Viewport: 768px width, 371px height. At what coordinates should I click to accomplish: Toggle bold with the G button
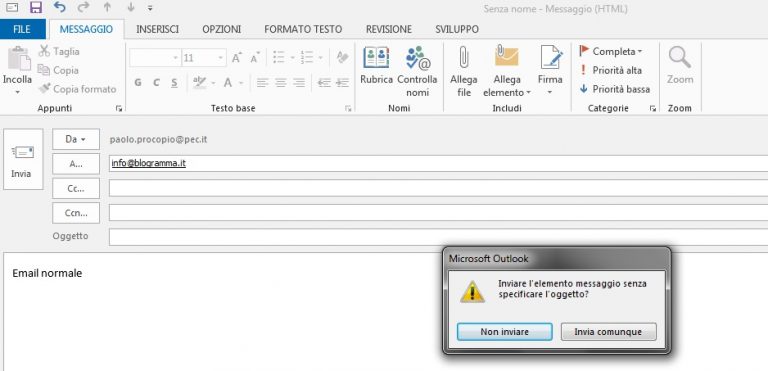click(x=138, y=83)
